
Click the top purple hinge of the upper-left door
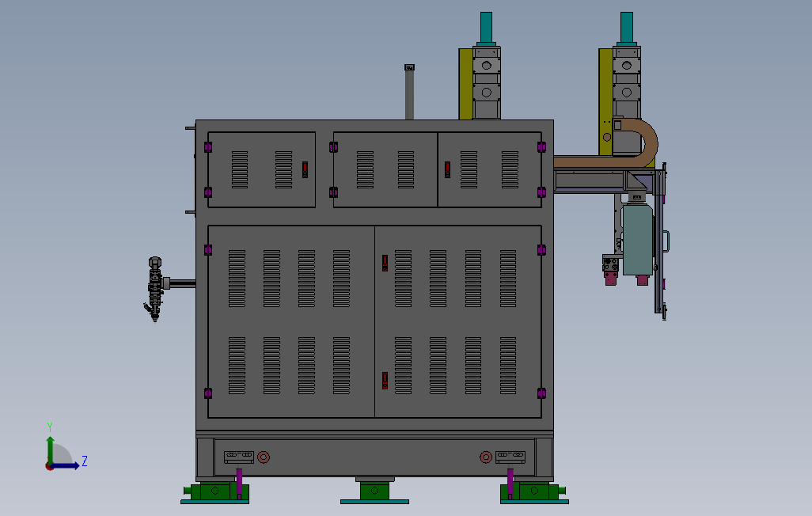click(x=207, y=147)
